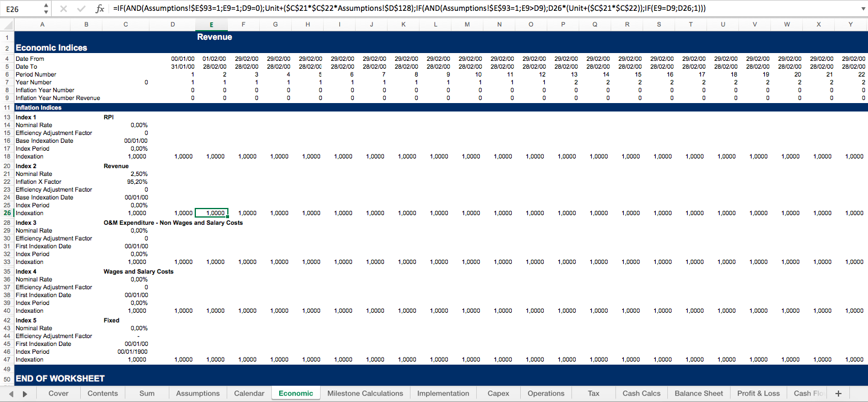The width and height of the screenshot is (868, 402).
Task: Select 'END OF WORKSHEET' cell
Action: tap(60, 378)
